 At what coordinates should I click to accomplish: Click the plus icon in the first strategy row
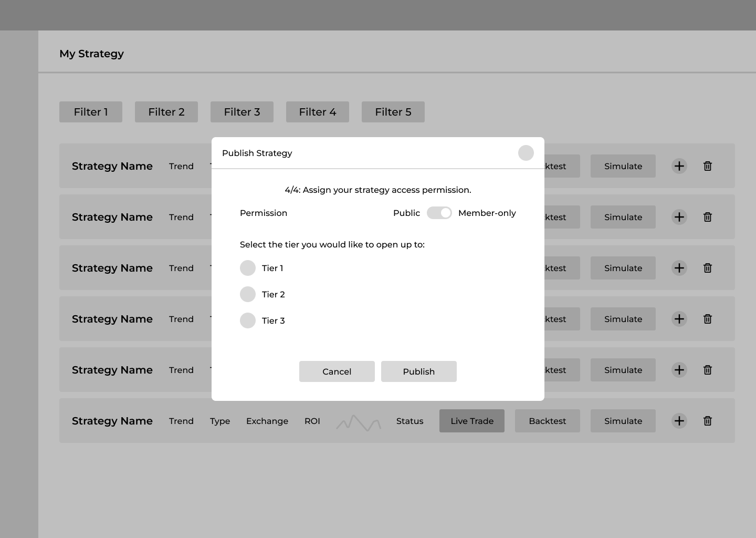(x=679, y=166)
